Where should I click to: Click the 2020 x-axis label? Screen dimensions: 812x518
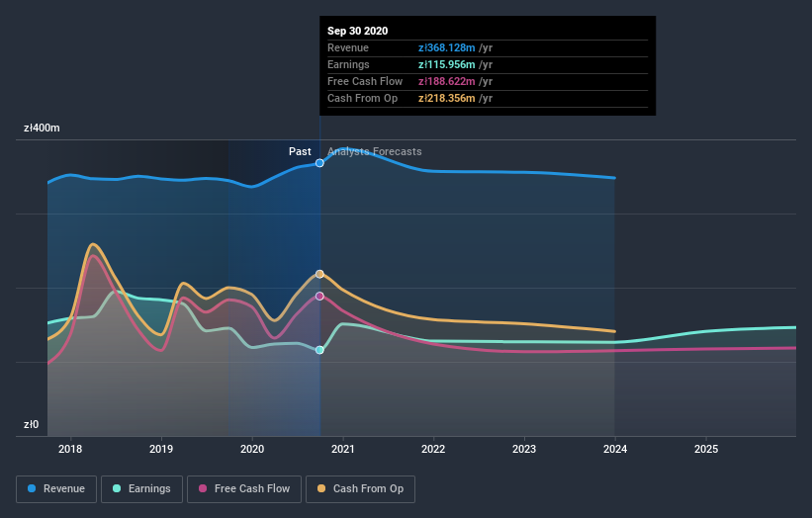(x=252, y=449)
